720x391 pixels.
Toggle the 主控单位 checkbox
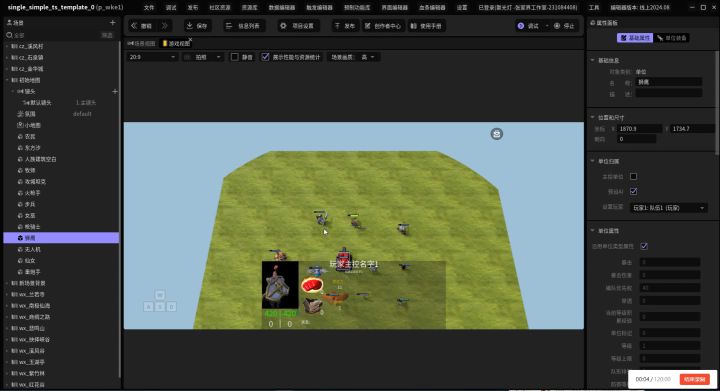pos(634,176)
